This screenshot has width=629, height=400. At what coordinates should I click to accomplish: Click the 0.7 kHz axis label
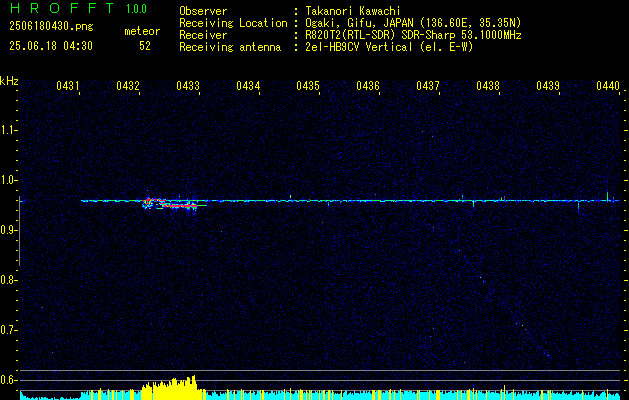tap(8, 330)
